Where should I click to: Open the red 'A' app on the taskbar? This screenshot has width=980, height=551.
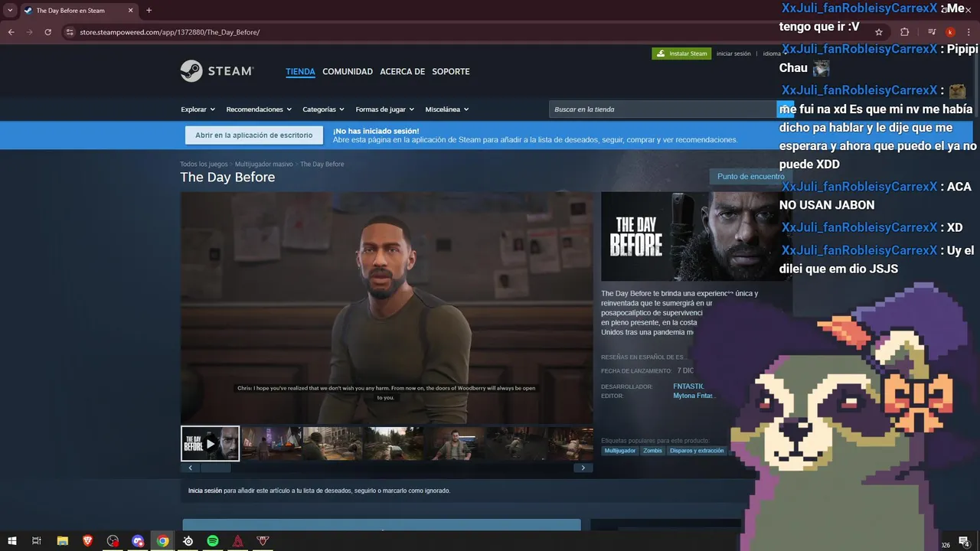238,541
